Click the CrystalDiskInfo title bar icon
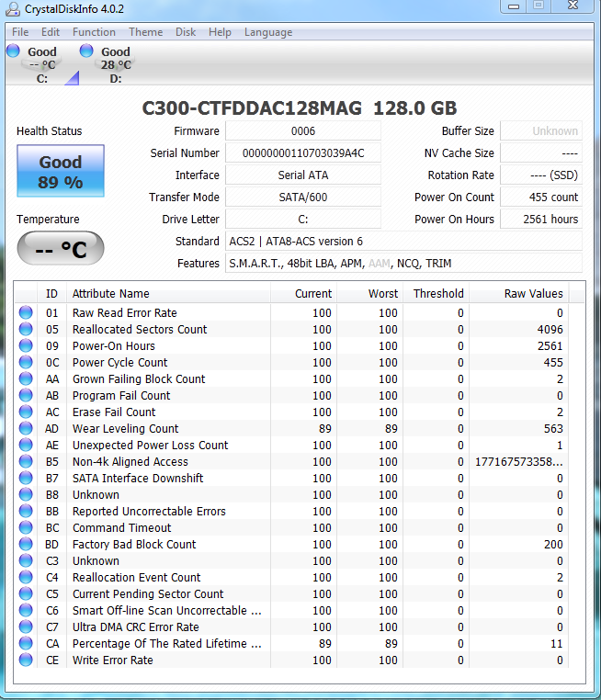 click(13, 9)
